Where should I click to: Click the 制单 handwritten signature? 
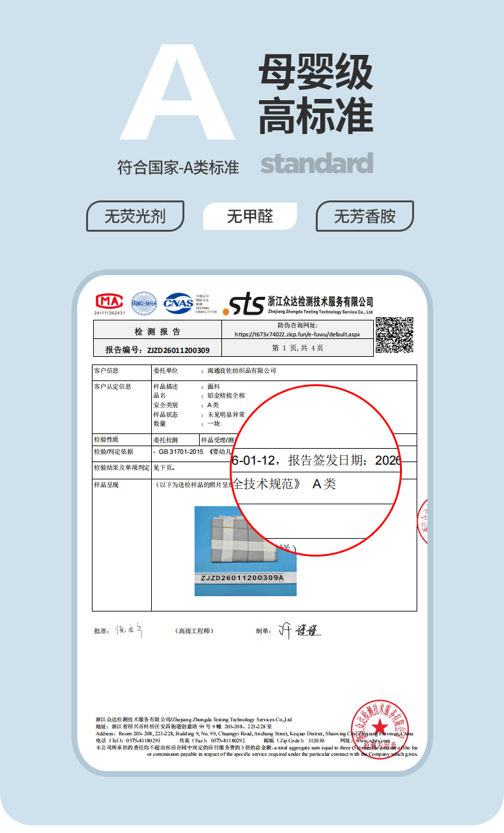coord(300,631)
